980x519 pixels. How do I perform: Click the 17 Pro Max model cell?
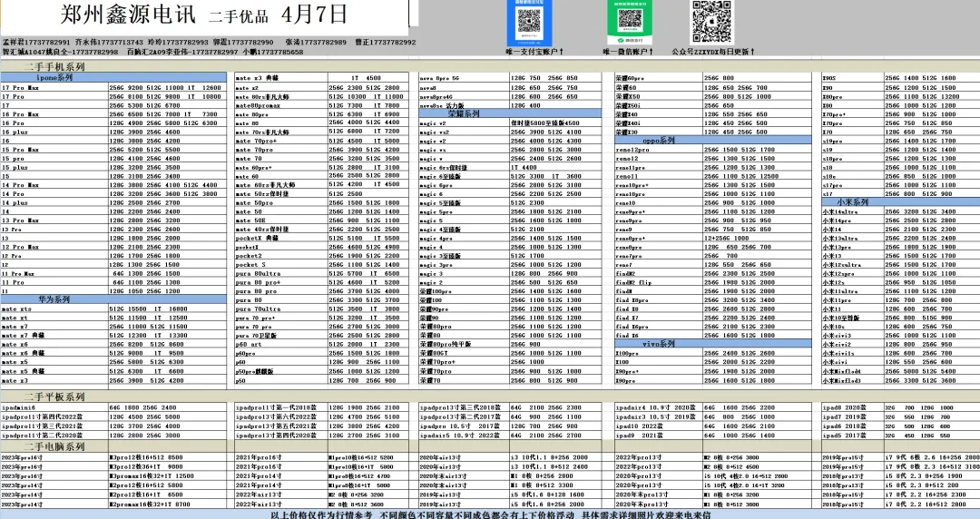(54, 87)
